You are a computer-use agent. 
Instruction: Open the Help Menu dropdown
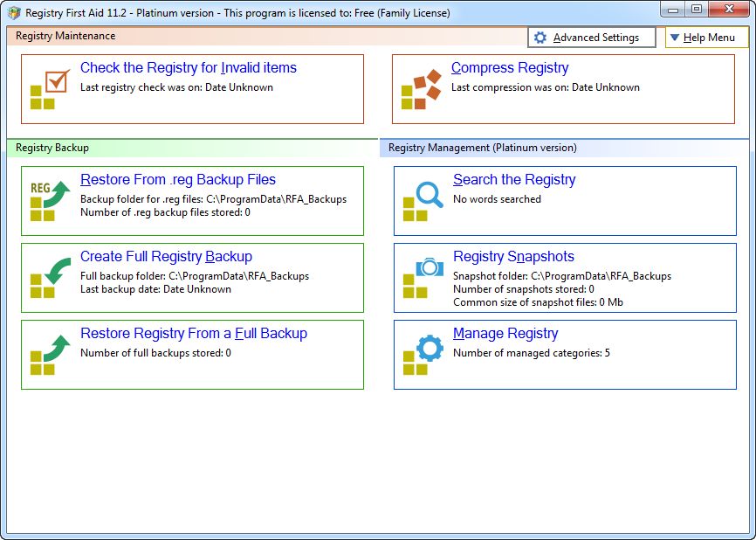707,38
